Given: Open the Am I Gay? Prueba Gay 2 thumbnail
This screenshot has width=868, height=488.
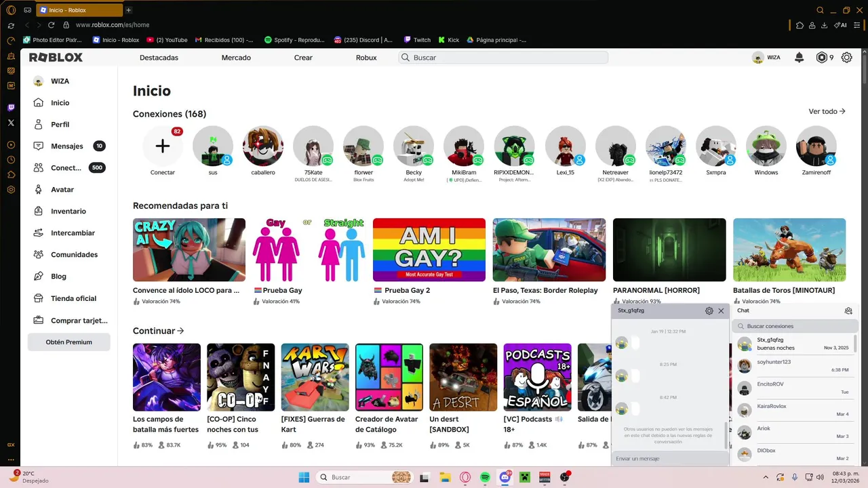Looking at the screenshot, I should tap(429, 249).
